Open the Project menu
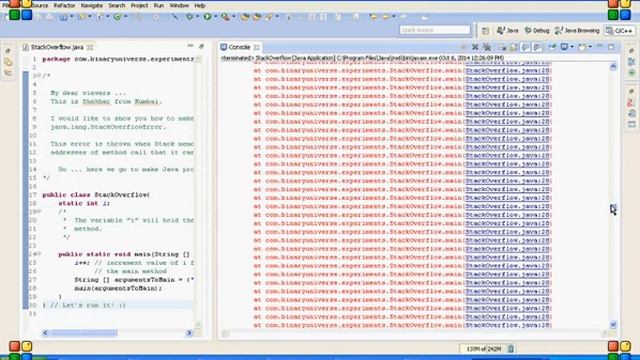This screenshot has height=360, width=640. click(x=139, y=5)
